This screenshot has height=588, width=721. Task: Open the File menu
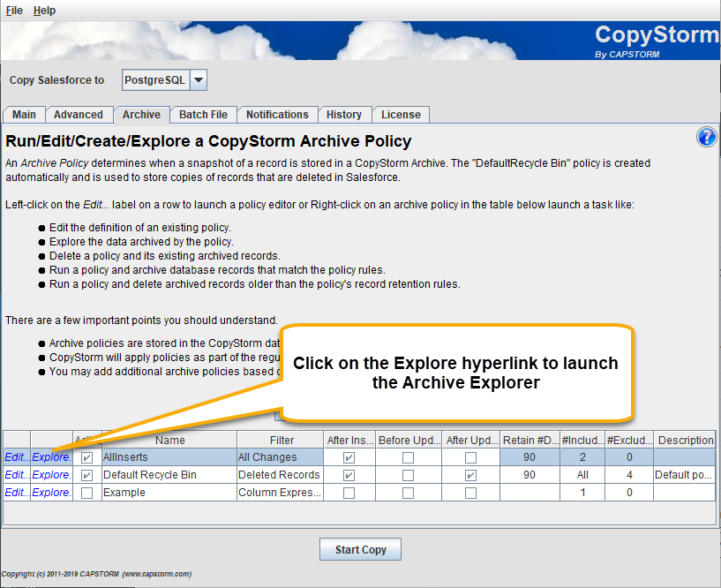14,10
